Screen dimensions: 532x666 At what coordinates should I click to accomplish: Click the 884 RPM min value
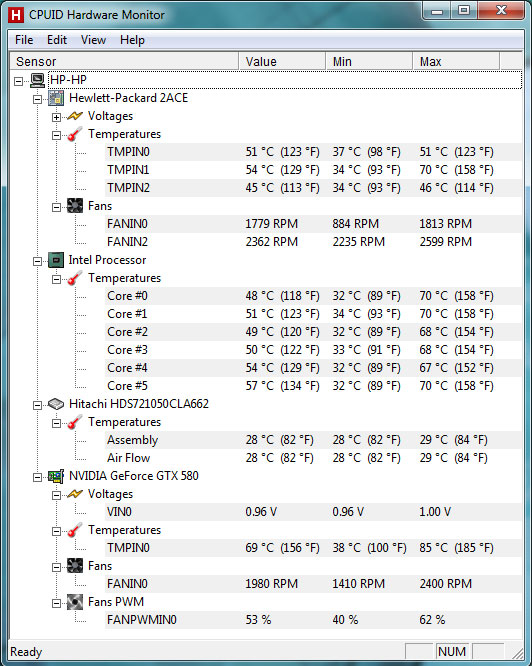click(x=355, y=224)
